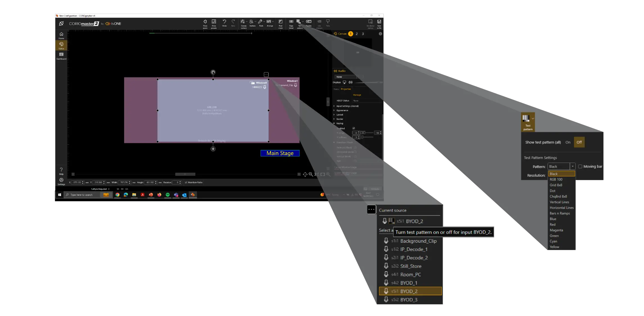Screen dimensions: 644x316
Task: Go to Home in the sidebar
Action: click(x=61, y=35)
